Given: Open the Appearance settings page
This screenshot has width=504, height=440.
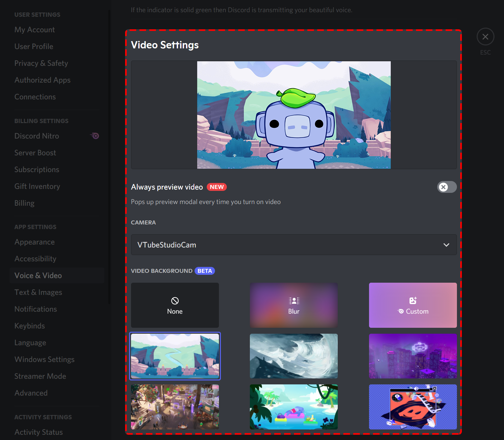Looking at the screenshot, I should (x=35, y=242).
